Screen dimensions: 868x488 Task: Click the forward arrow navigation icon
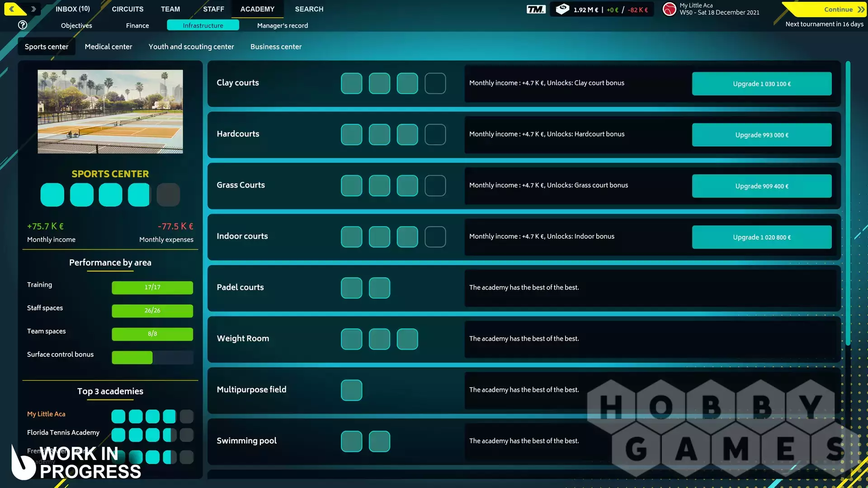33,9
